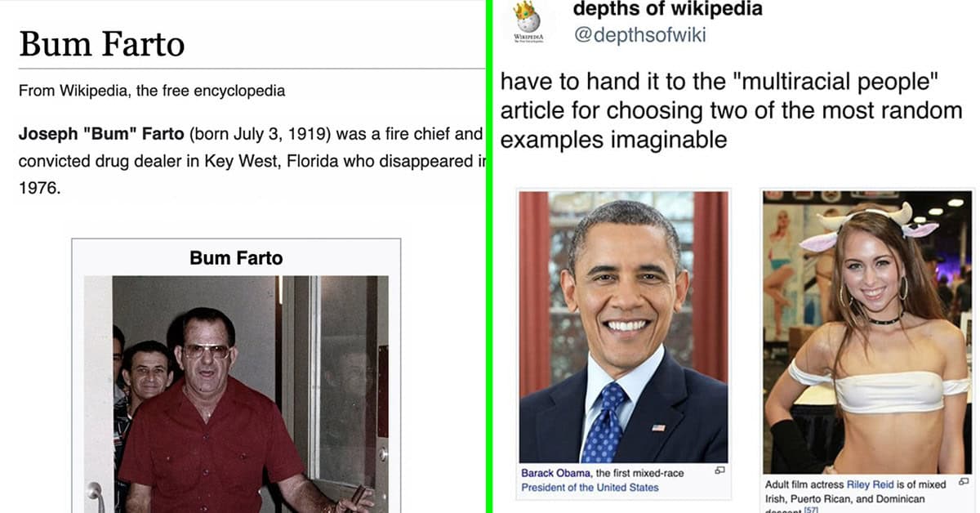Open President of the United States link
This screenshot has height=513, width=980.
[x=590, y=488]
